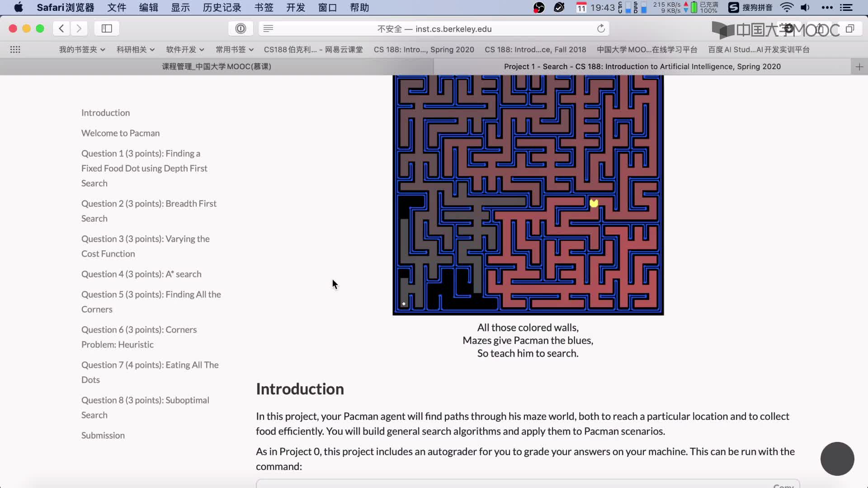Click the dark round floating button
The image size is (868, 488).
[837, 459]
